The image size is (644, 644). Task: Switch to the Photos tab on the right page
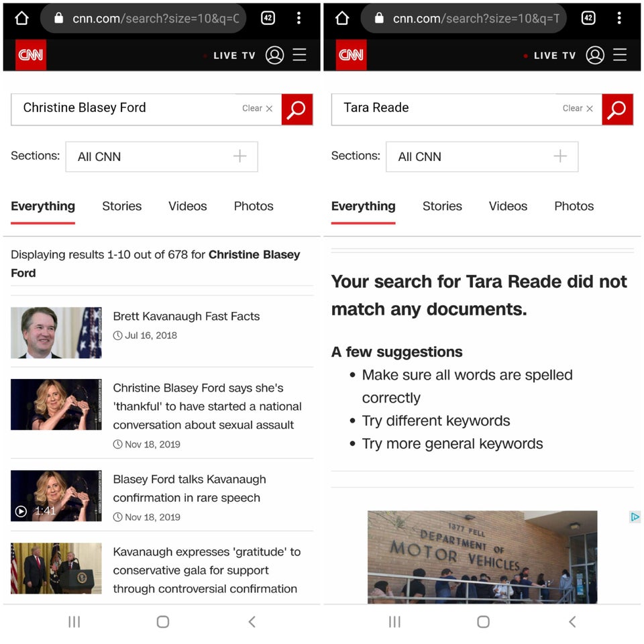pyautogui.click(x=574, y=206)
